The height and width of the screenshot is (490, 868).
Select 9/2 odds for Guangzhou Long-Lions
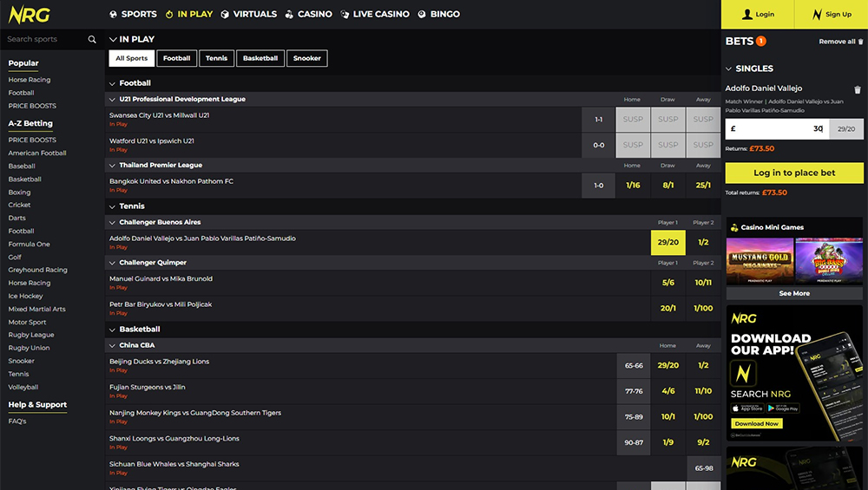(x=704, y=442)
